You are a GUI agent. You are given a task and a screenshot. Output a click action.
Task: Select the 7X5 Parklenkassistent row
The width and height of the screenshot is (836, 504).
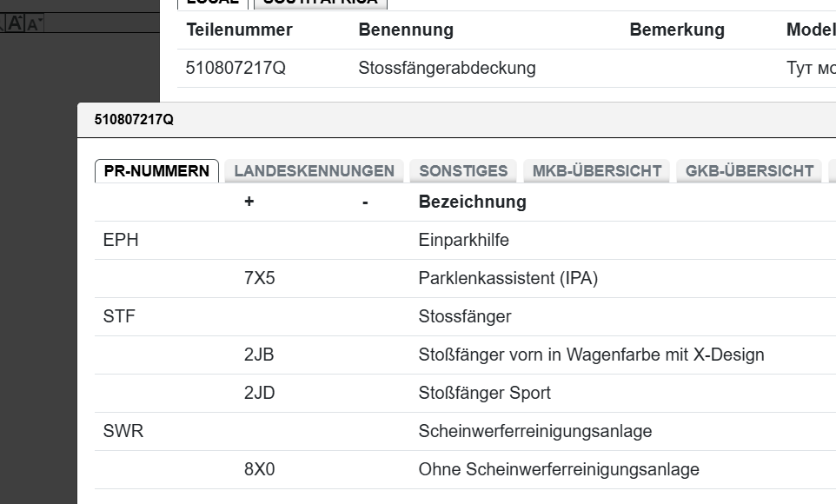pyautogui.click(x=508, y=279)
